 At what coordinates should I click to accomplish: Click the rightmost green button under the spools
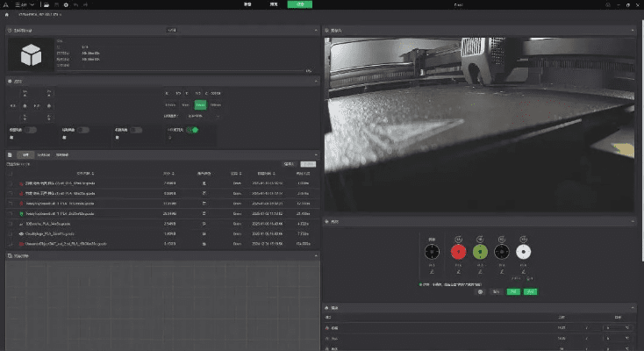pos(530,291)
